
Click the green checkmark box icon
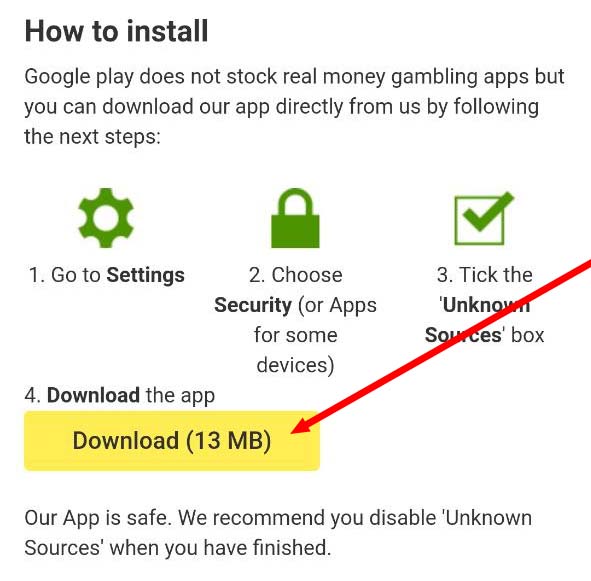pyautogui.click(x=484, y=219)
